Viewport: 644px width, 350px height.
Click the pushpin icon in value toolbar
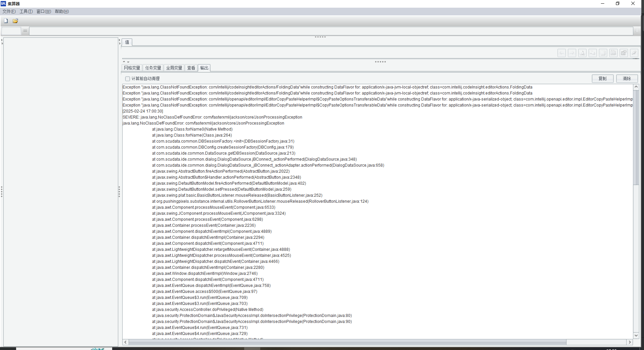[x=634, y=53]
